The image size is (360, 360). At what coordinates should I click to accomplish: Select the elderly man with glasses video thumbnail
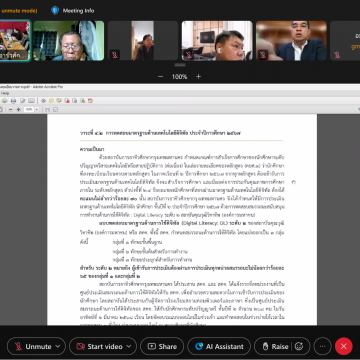(x=69, y=41)
